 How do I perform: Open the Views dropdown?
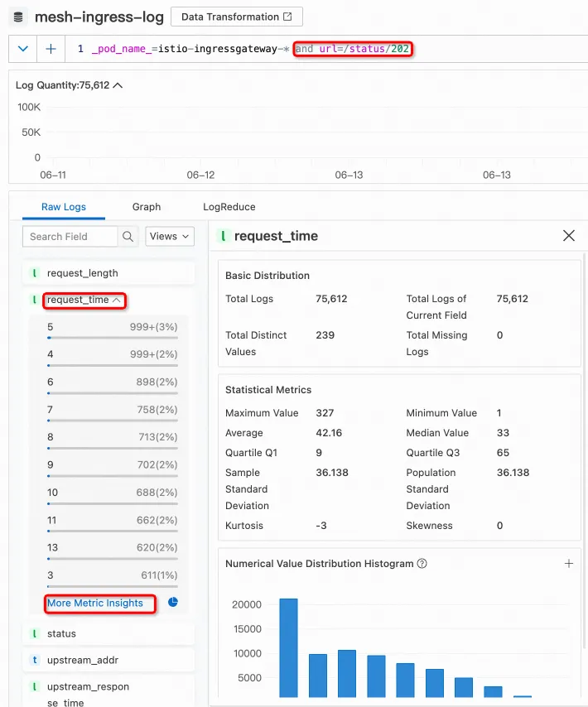click(170, 236)
